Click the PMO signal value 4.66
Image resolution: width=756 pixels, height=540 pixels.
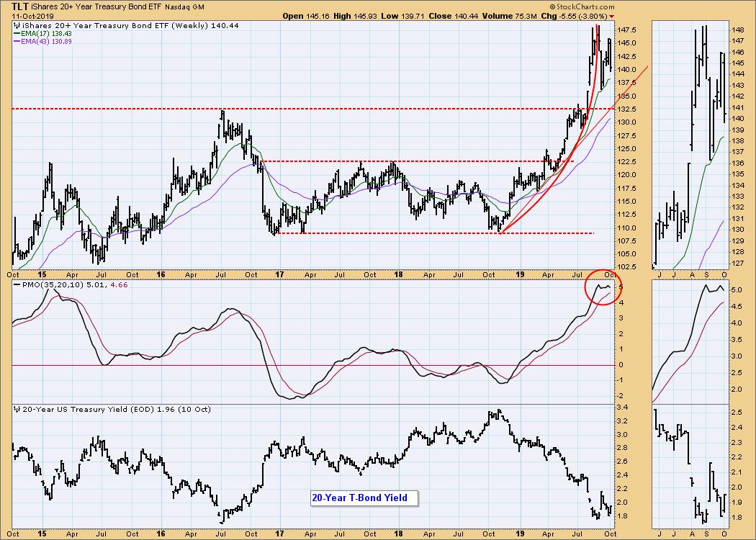coord(119,285)
